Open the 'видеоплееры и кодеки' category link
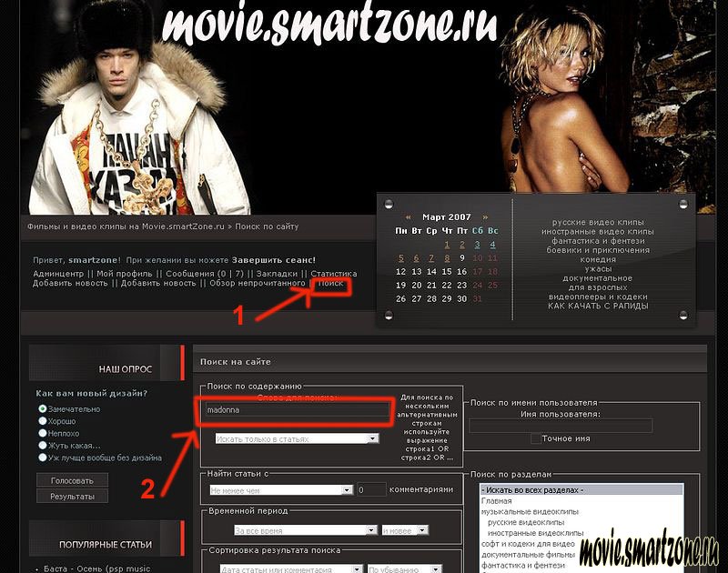728x573 pixels. coord(598,297)
